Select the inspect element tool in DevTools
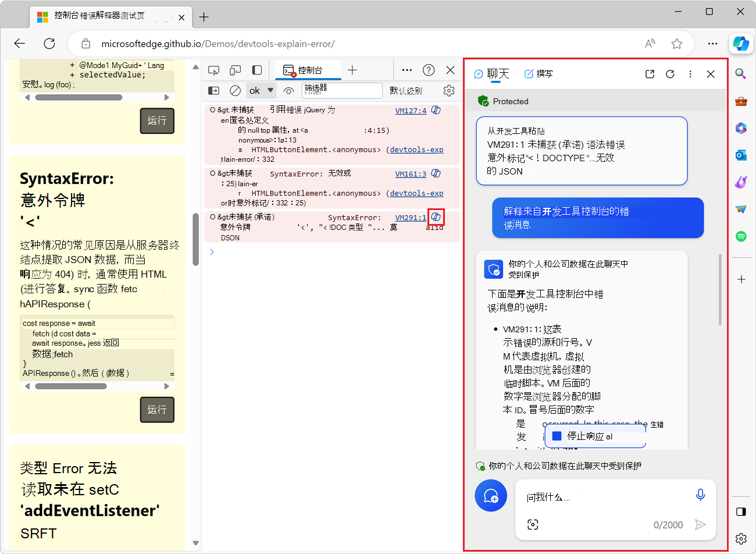The width and height of the screenshot is (756, 554). (213, 69)
